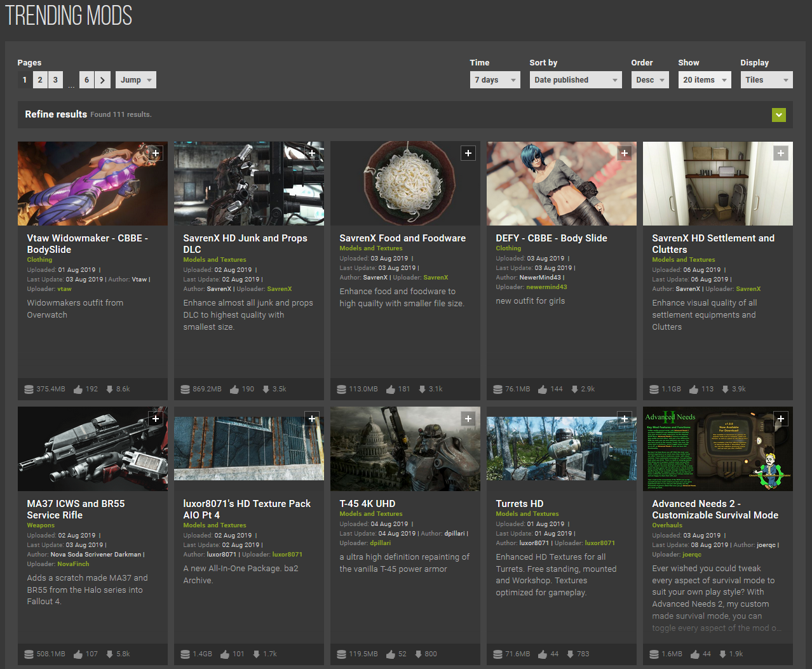Open the Jump page dropdown
The width and height of the screenshot is (812, 669).
pyautogui.click(x=136, y=79)
